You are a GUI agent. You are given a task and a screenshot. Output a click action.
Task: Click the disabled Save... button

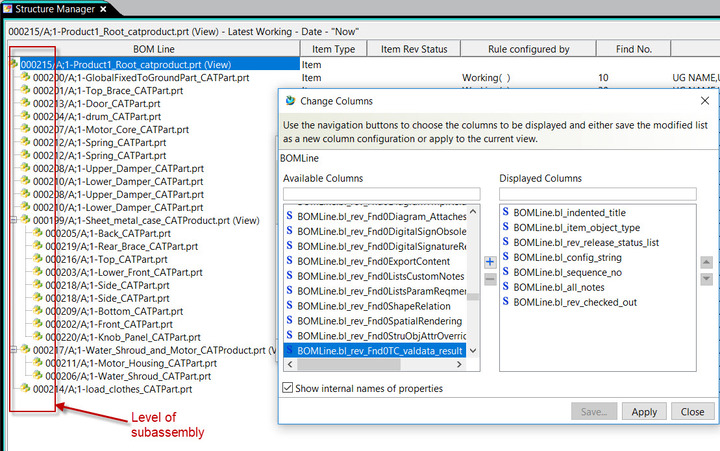click(594, 412)
